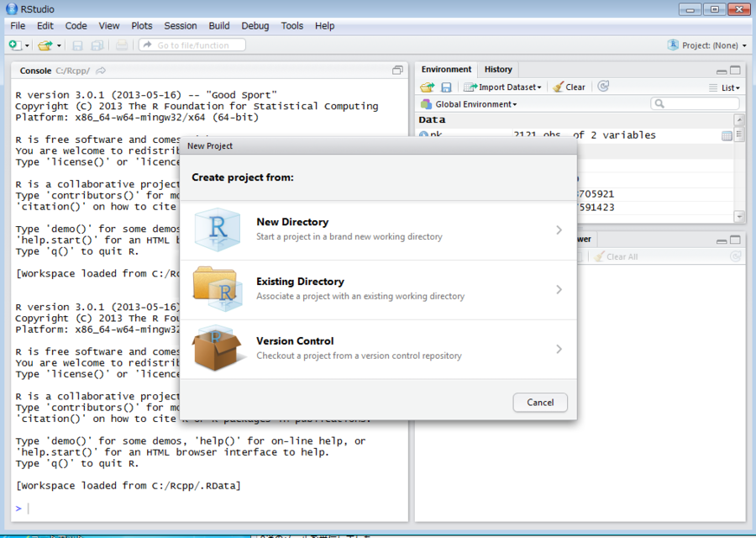Viewport: 756px width, 538px height.
Task: Click the data viewer grid icon
Action: pos(727,136)
